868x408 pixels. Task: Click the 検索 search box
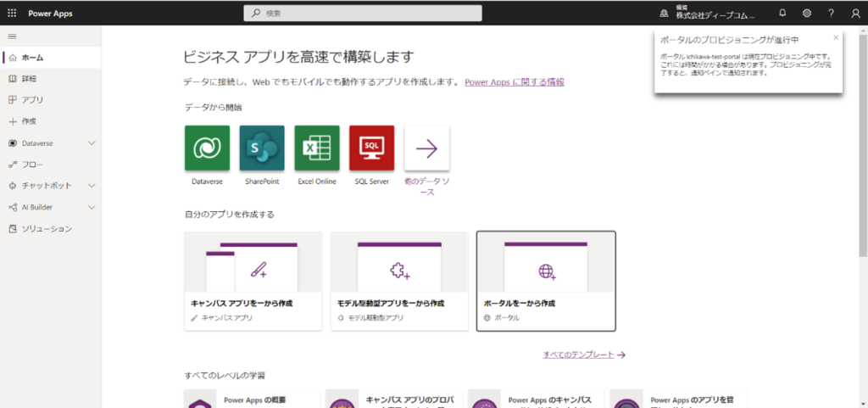coord(363,13)
